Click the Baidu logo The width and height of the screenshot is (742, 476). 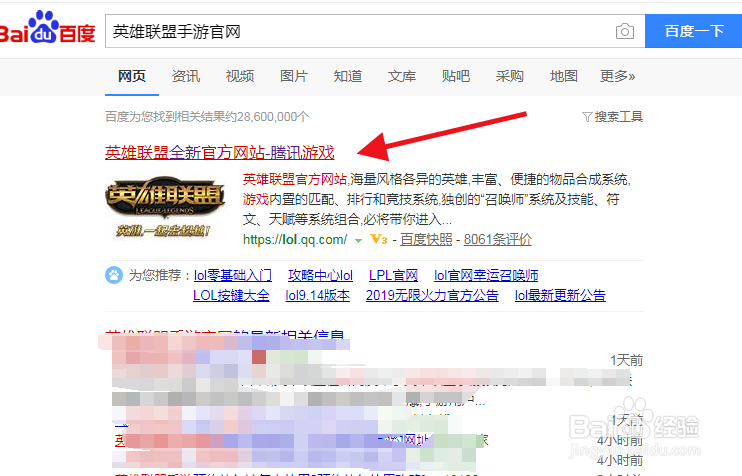[x=47, y=28]
